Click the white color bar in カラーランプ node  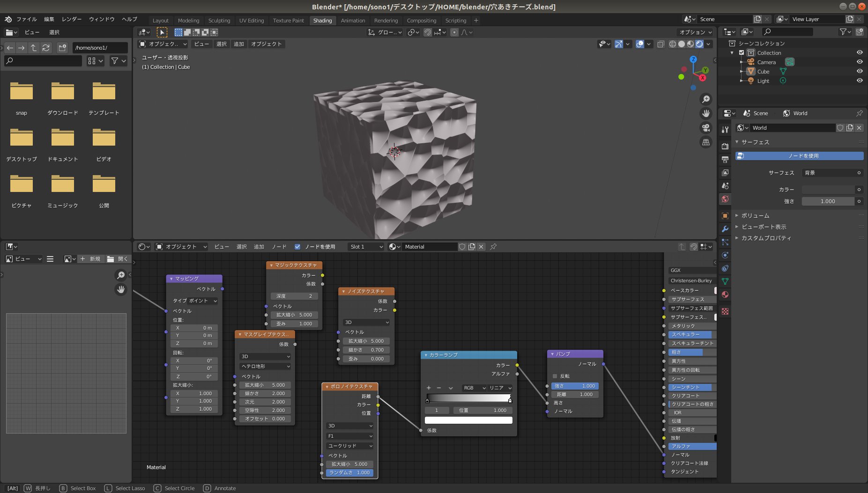(468, 420)
